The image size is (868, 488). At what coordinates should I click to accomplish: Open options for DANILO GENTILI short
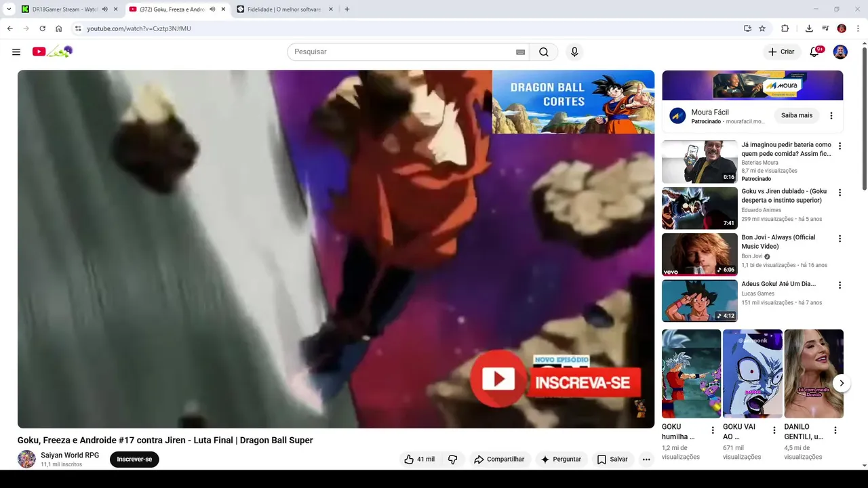click(835, 430)
